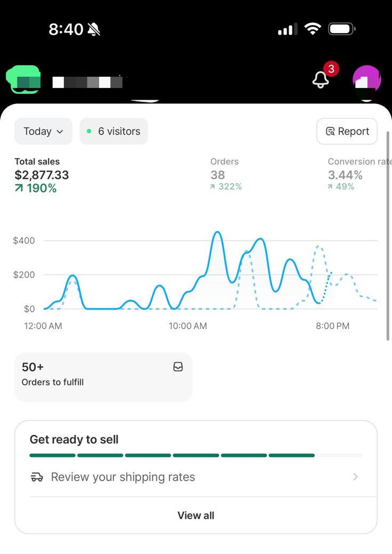Tap the blurred store name switcher
This screenshot has height=554, width=392.
pyautogui.click(x=88, y=82)
